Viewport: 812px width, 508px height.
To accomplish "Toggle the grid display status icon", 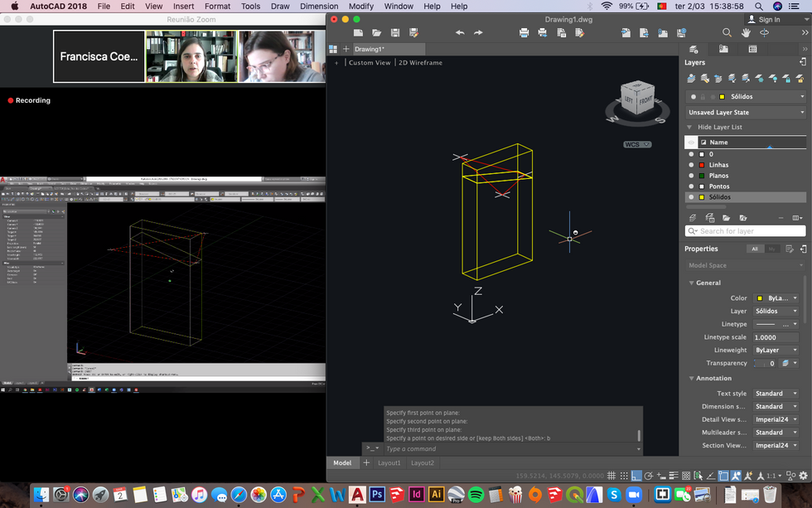I will [611, 476].
